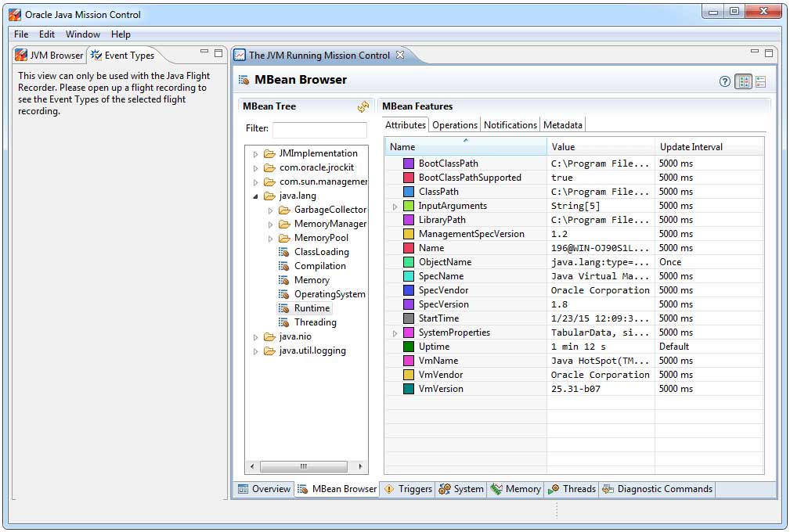Minimize the editor area view
Viewport: 790px width, 532px height.
754,52
